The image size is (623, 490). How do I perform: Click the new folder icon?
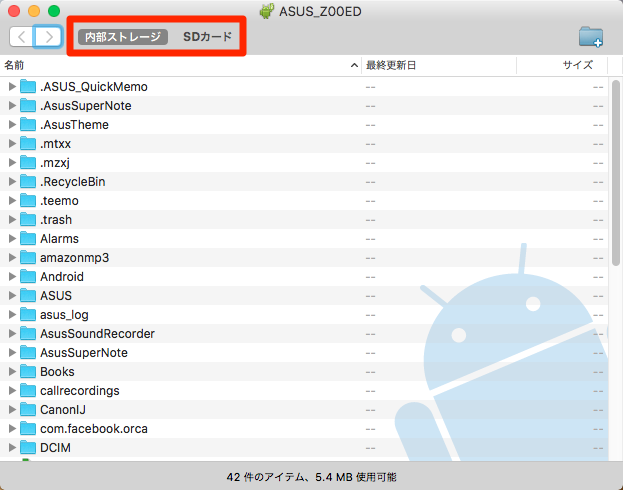click(x=591, y=37)
